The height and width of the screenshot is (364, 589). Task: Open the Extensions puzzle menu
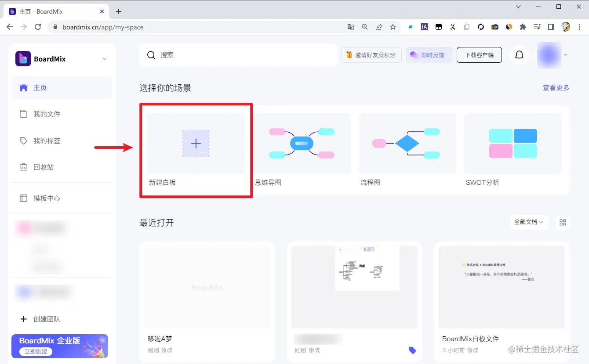[523, 27]
